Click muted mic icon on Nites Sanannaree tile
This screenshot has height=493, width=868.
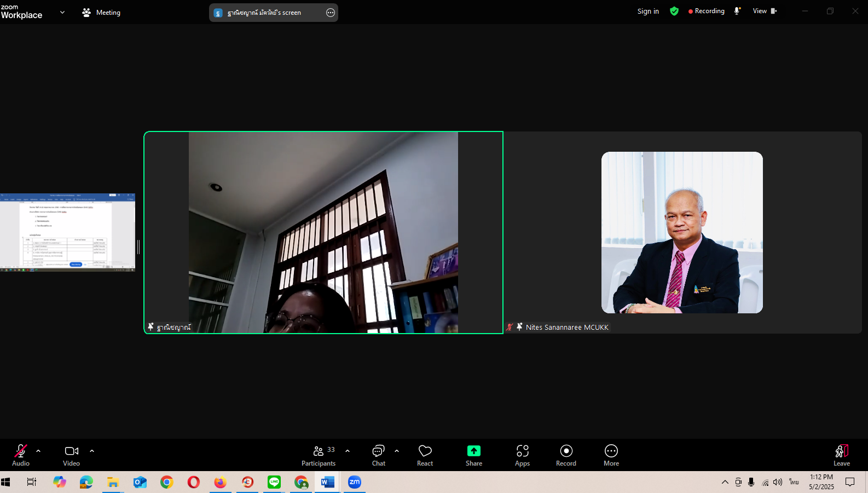(510, 327)
